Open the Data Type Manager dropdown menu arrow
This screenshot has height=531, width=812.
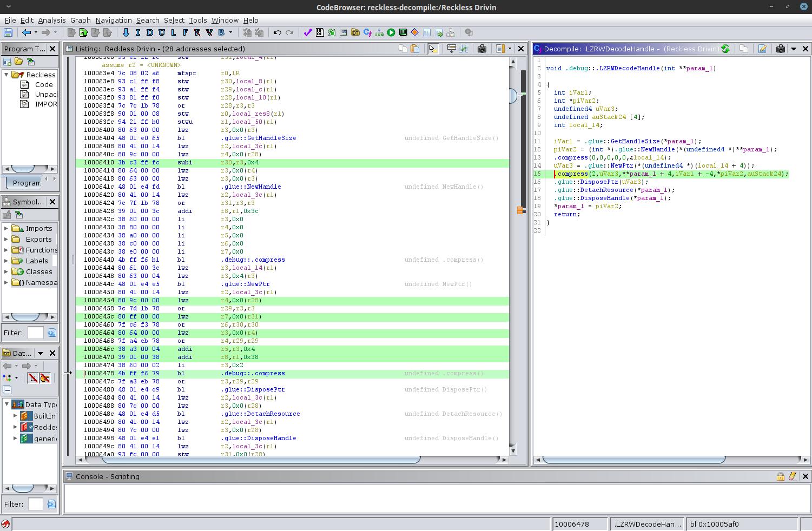coord(40,353)
